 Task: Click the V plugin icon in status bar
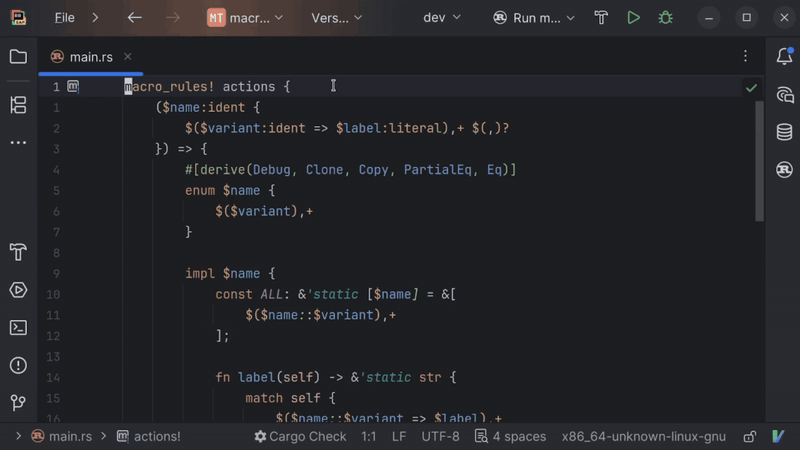coord(778,436)
